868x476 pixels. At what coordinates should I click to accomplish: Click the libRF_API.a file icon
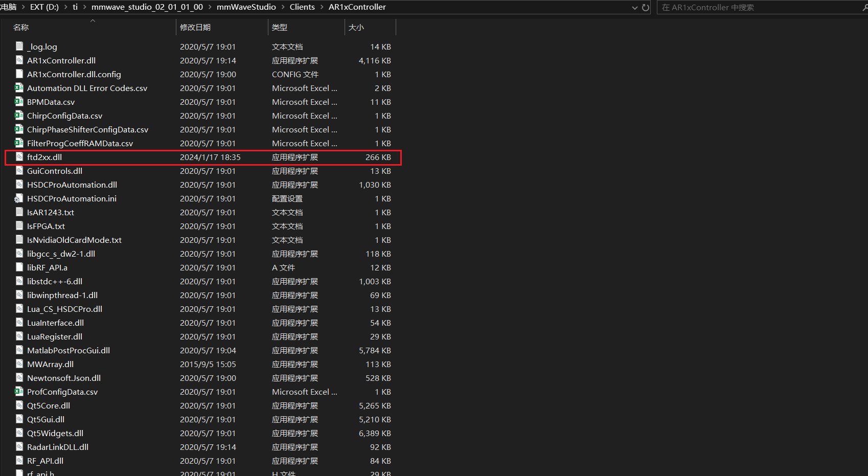click(x=19, y=267)
